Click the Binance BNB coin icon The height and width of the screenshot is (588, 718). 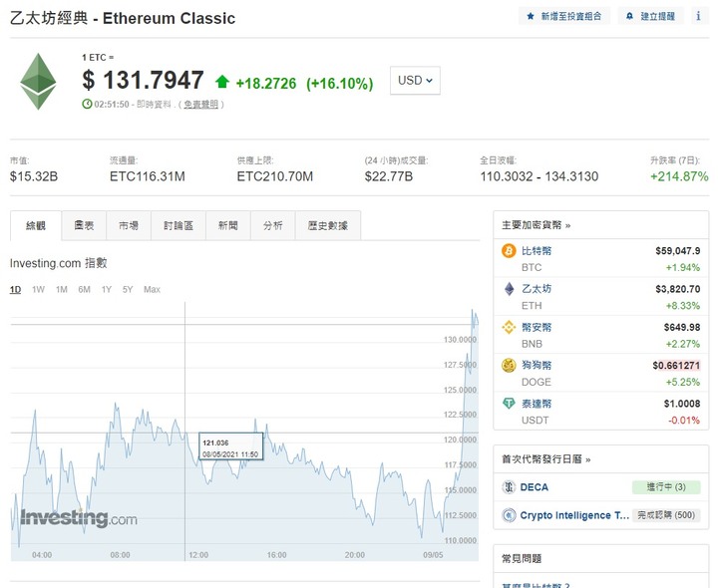click(509, 327)
